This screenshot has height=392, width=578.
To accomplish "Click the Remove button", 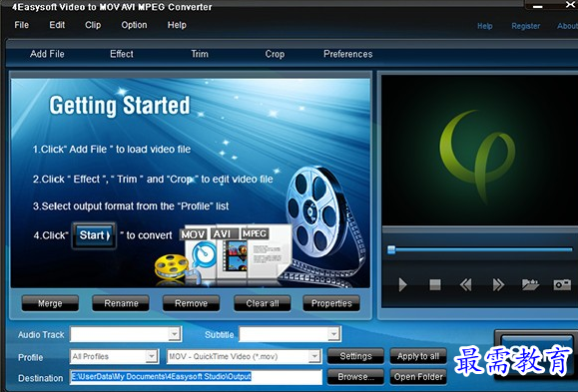I will [191, 303].
